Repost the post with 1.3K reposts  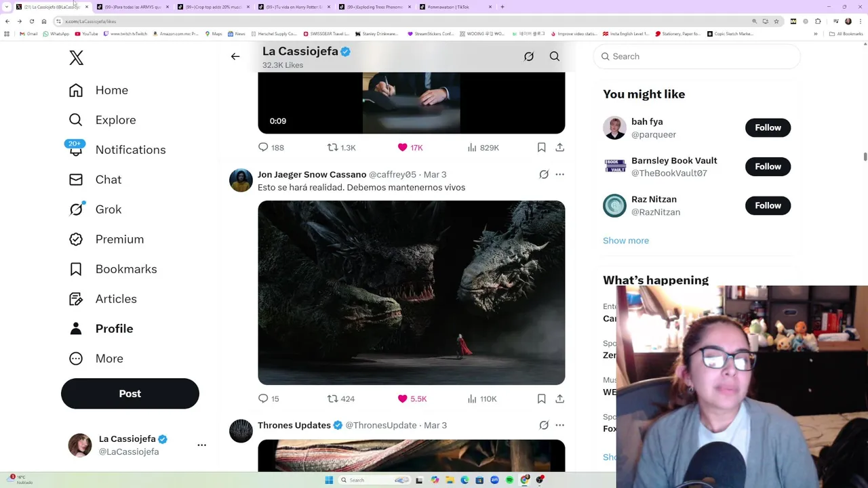tap(341, 147)
